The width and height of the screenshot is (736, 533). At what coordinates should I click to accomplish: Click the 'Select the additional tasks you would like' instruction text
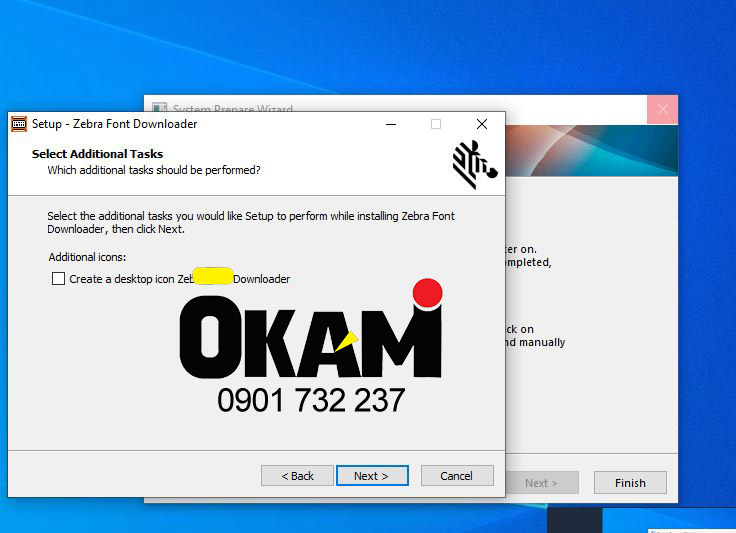click(x=251, y=222)
